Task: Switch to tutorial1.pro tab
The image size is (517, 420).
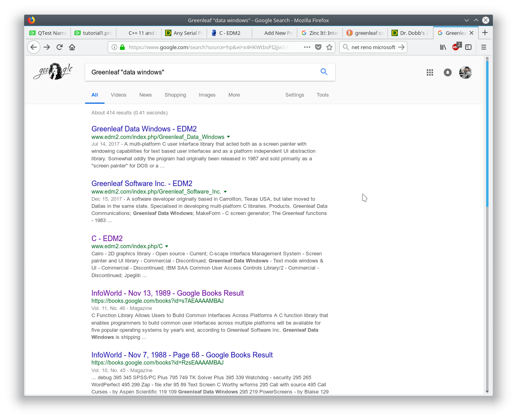Action: [93, 33]
